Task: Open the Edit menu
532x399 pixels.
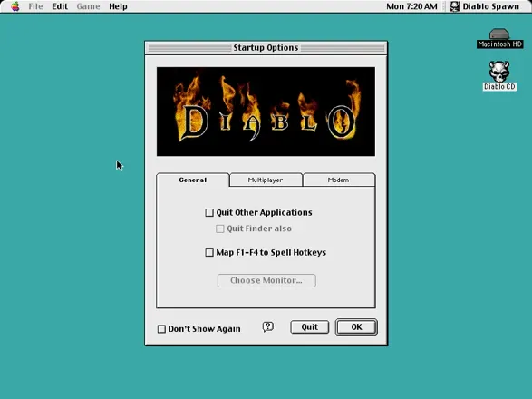Action: (x=60, y=6)
